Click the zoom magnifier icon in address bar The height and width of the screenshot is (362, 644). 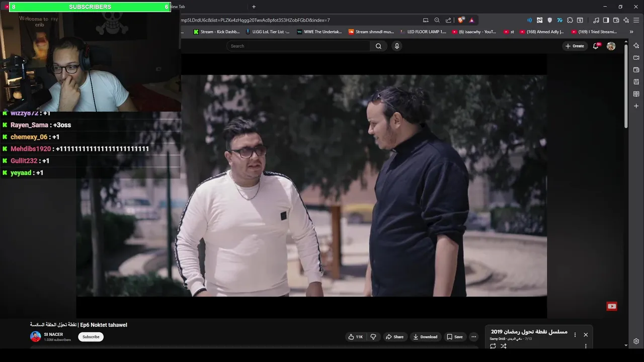click(x=437, y=20)
